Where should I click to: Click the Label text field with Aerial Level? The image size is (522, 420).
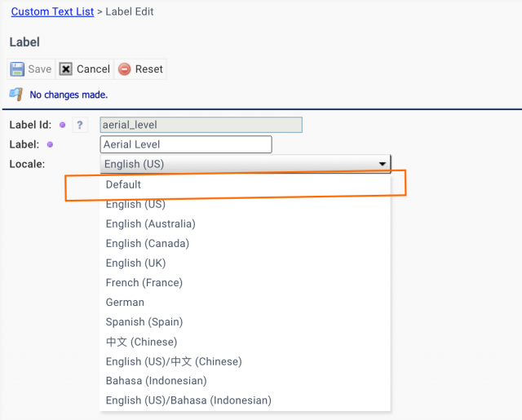click(186, 144)
